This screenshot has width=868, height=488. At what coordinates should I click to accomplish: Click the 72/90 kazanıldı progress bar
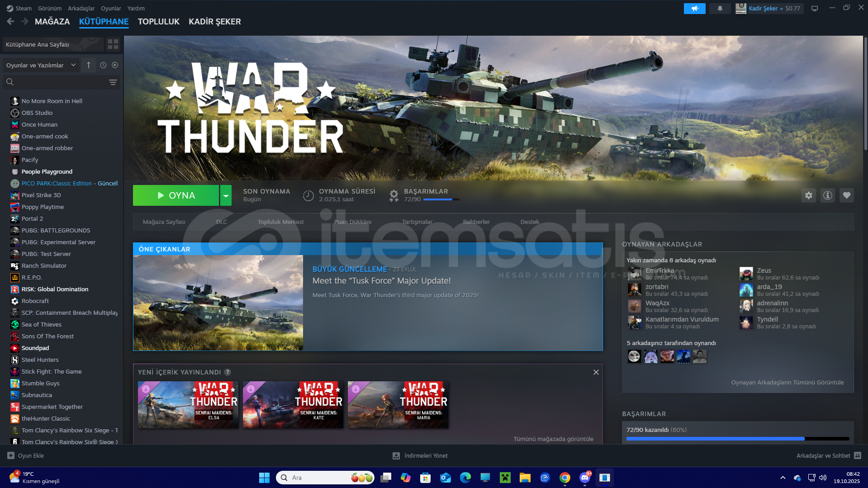pyautogui.click(x=738, y=439)
